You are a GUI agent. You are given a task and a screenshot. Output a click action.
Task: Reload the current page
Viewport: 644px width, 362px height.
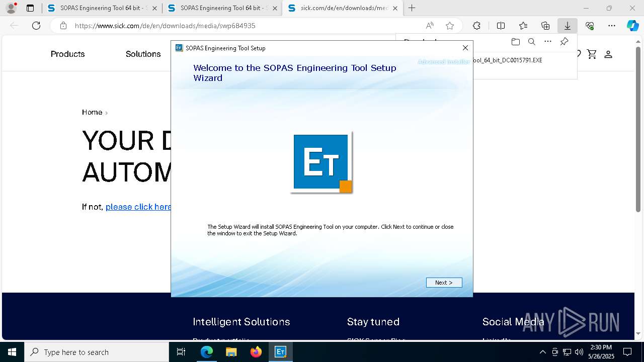coord(36,26)
